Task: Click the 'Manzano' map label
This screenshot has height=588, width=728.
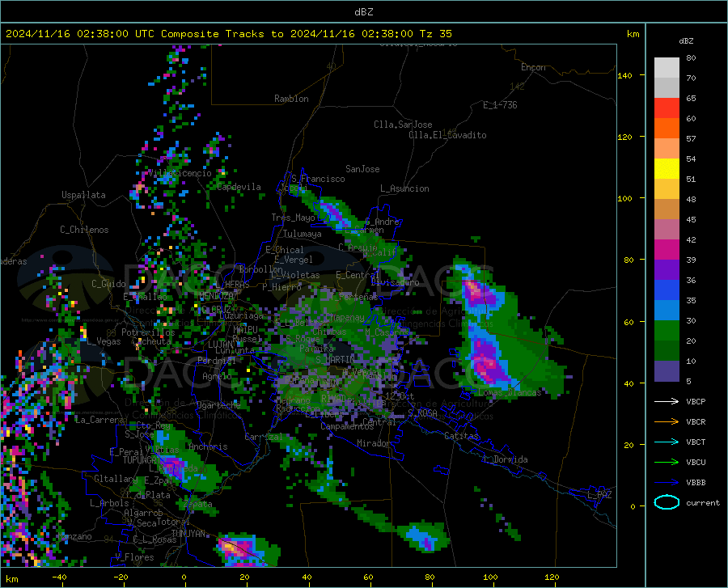Action: [x=75, y=536]
